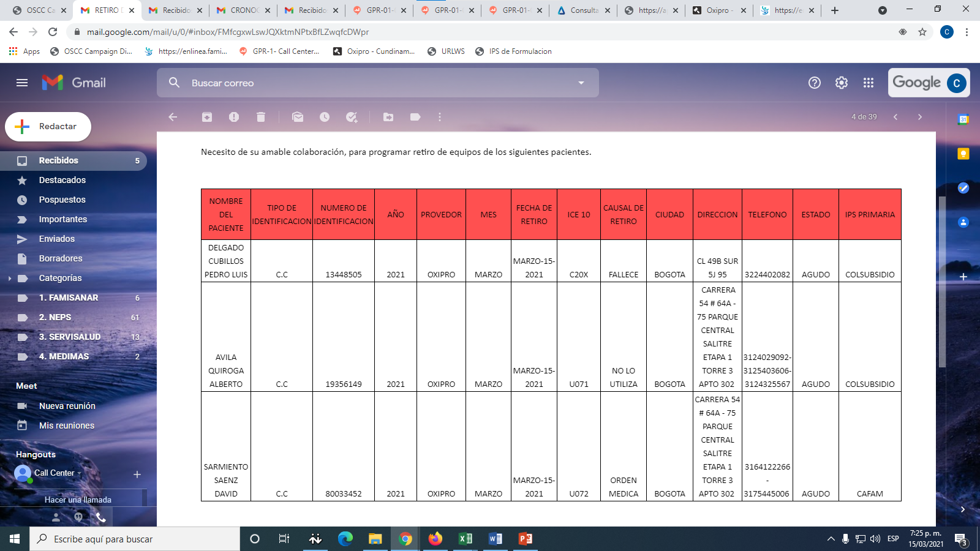Viewport: 980px width, 551px height.
Task: Open the Google account avatar button
Action: (x=957, y=83)
